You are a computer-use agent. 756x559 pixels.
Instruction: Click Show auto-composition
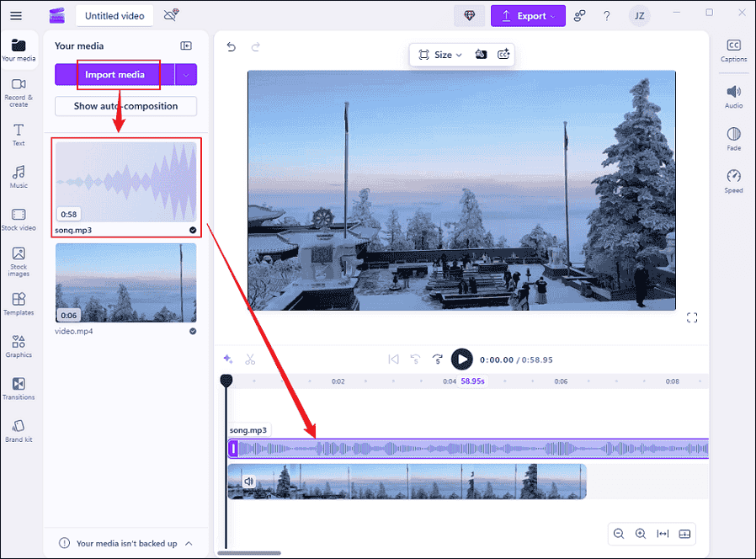[125, 106]
